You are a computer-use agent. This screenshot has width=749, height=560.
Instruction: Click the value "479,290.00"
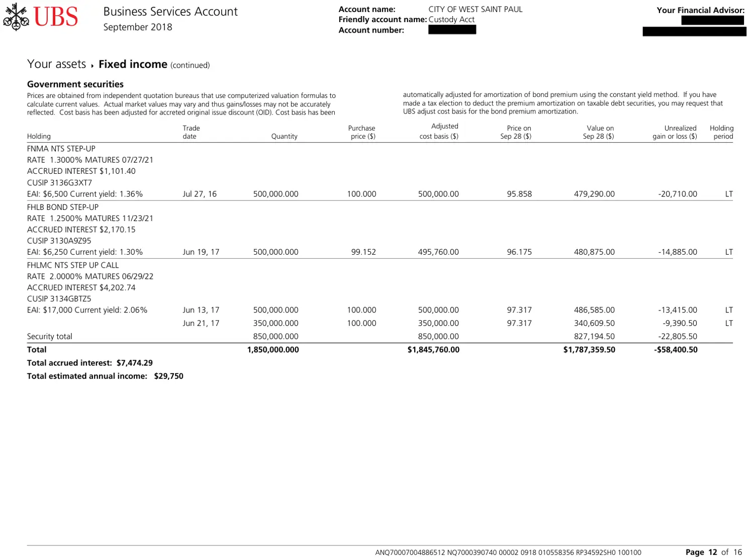594,194
